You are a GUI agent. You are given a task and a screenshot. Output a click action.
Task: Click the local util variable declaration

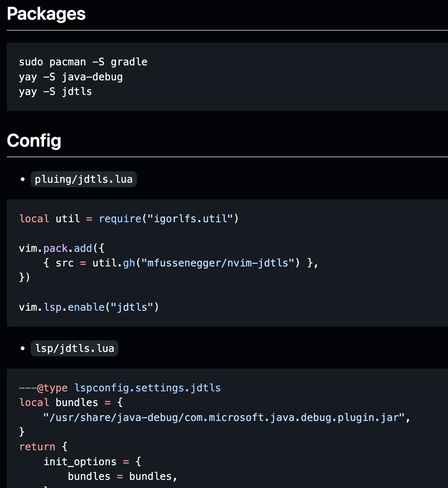pyautogui.click(x=50, y=219)
